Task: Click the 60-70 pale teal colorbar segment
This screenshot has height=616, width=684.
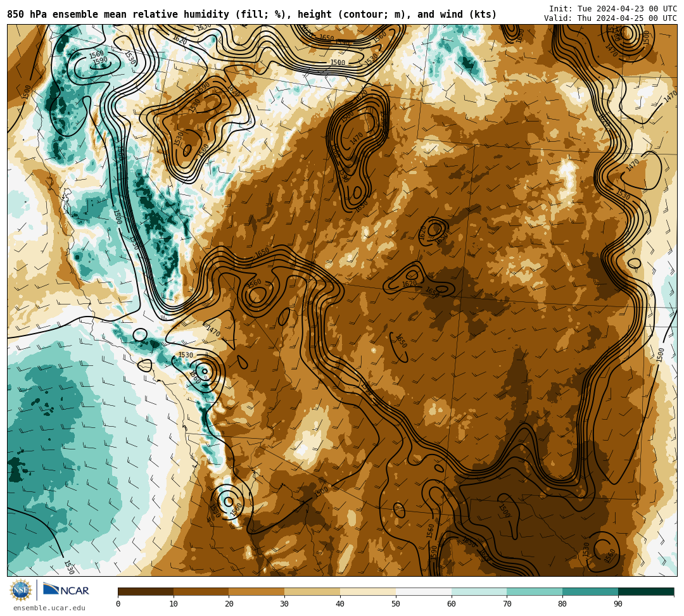Action: coord(479,591)
